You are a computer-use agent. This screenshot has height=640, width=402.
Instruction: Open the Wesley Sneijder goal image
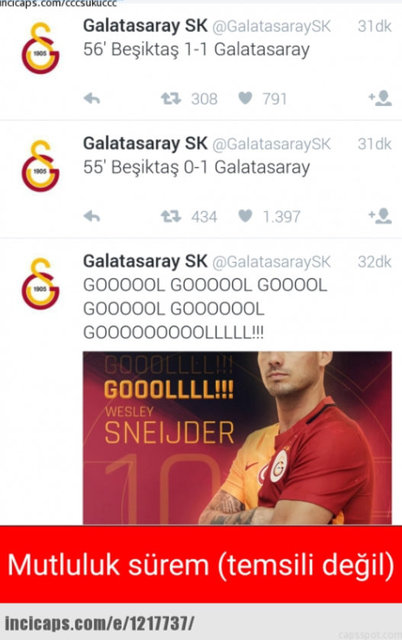click(x=237, y=438)
